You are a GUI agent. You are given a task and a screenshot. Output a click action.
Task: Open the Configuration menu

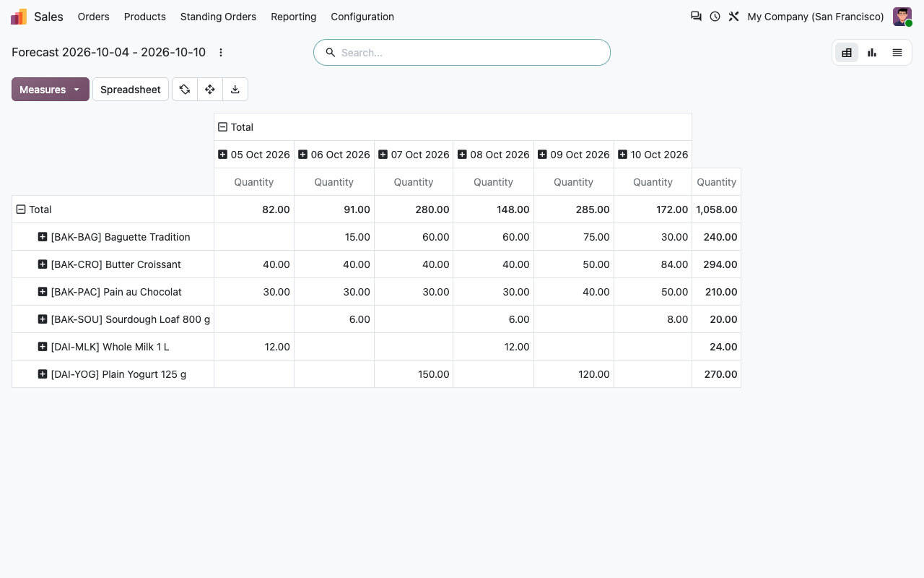[362, 17]
